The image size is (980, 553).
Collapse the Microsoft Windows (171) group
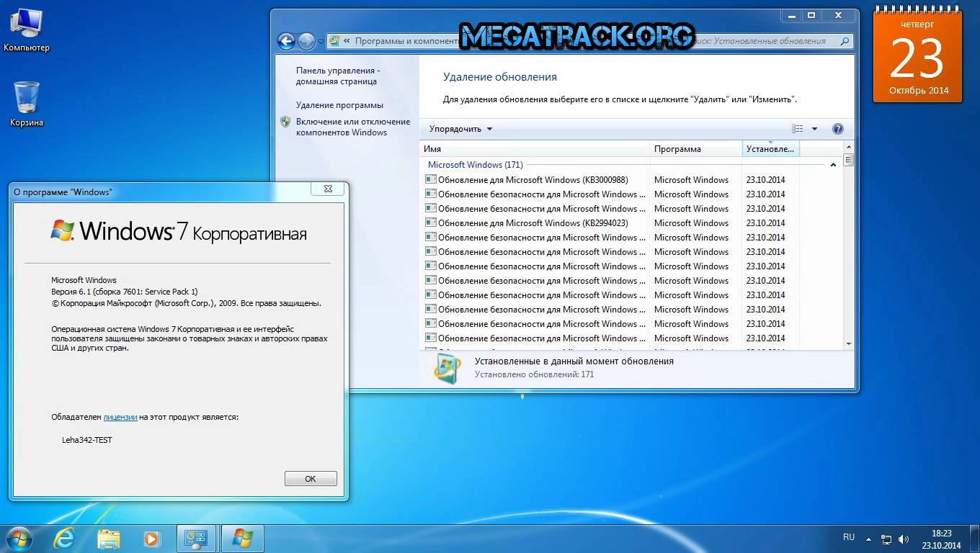833,165
